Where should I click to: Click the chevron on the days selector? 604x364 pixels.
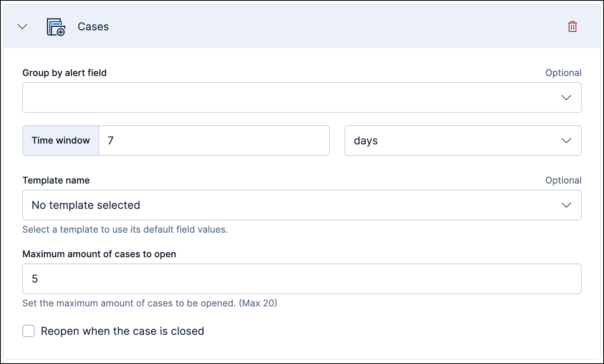(566, 141)
